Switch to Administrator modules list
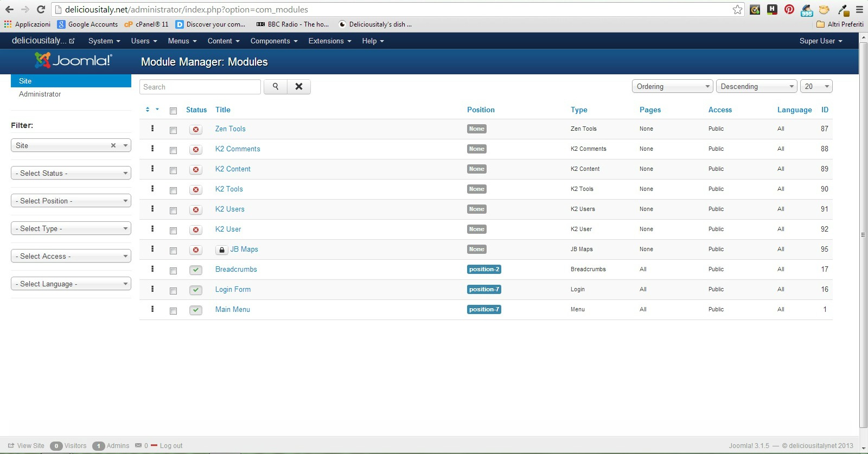Screen dimensions: 868x454 [40, 94]
